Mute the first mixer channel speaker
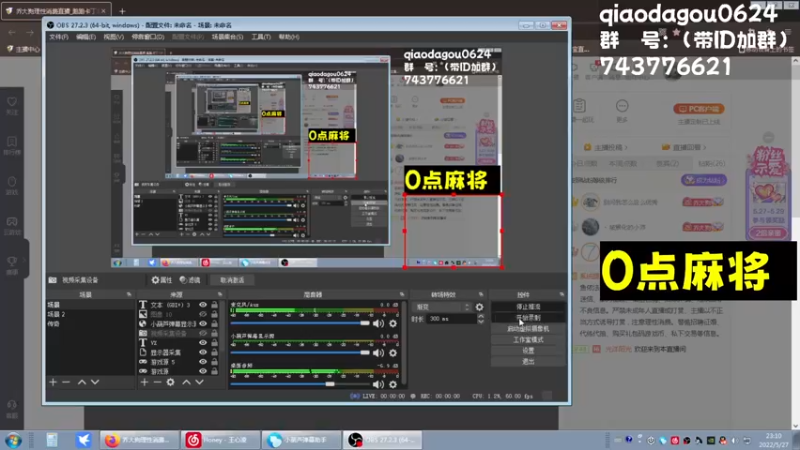 [x=378, y=323]
